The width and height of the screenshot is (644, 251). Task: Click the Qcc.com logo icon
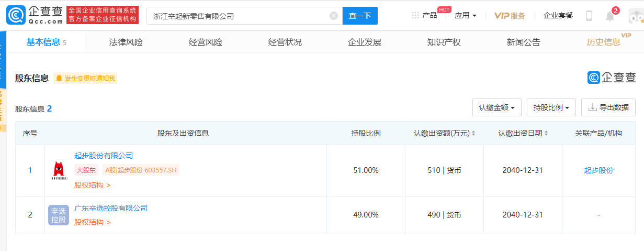coord(16,16)
